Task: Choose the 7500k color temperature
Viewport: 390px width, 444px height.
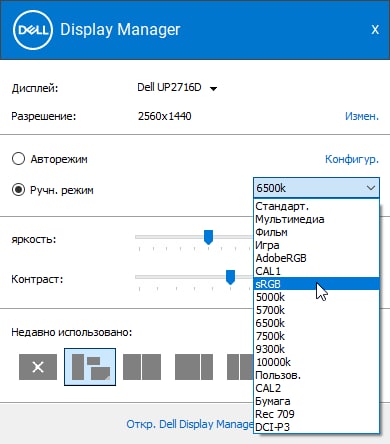Action: 316,336
